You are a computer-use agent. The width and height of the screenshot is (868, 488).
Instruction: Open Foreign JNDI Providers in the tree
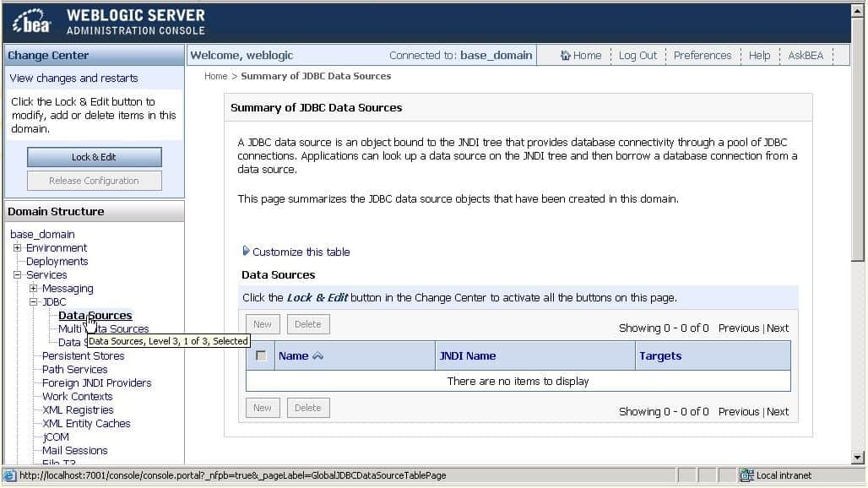coord(97,382)
